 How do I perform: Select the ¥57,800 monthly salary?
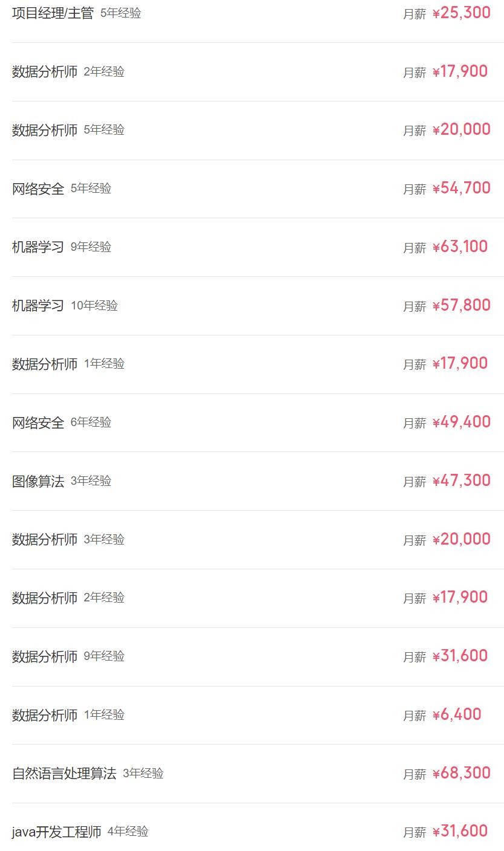coord(461,306)
